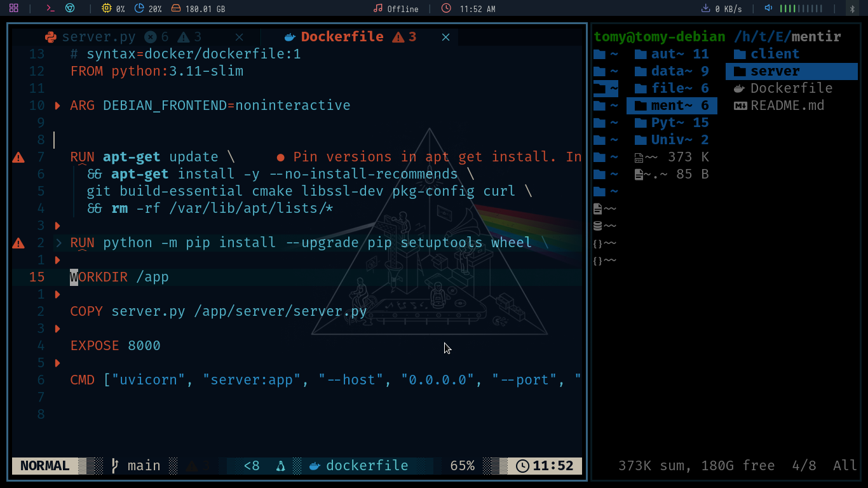Click the '4/8' position indicator
This screenshot has width=868, height=488.
pyautogui.click(x=804, y=466)
